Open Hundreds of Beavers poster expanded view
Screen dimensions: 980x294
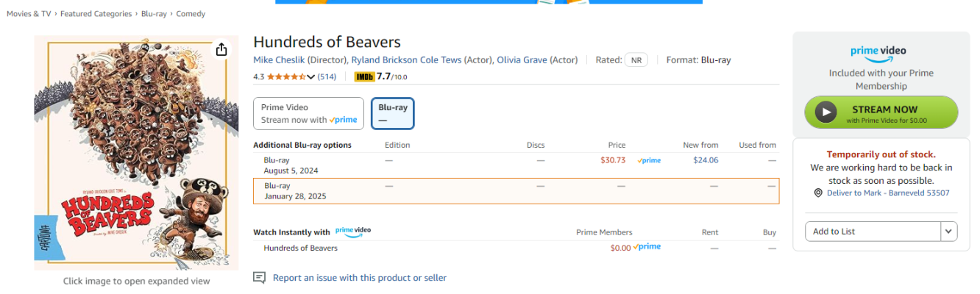pyautogui.click(x=136, y=153)
